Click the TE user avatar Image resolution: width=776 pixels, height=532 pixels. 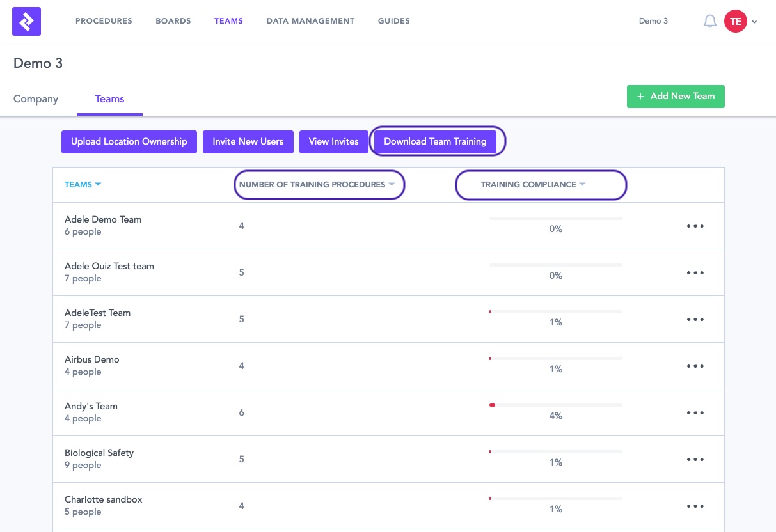tap(735, 21)
